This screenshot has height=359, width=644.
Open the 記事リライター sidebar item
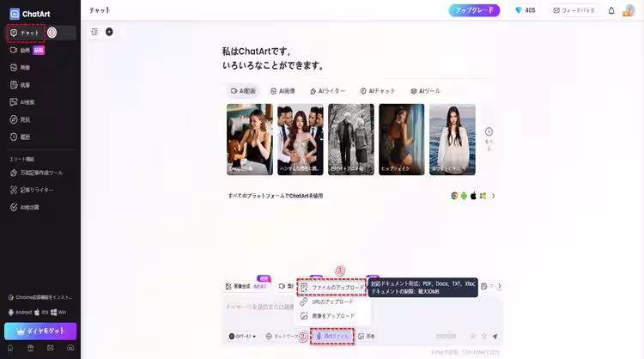click(32, 190)
